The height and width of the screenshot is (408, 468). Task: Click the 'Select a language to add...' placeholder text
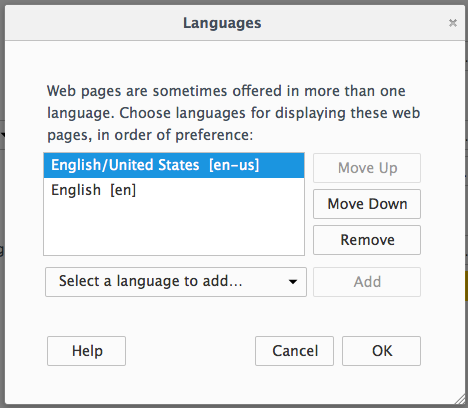click(x=150, y=281)
